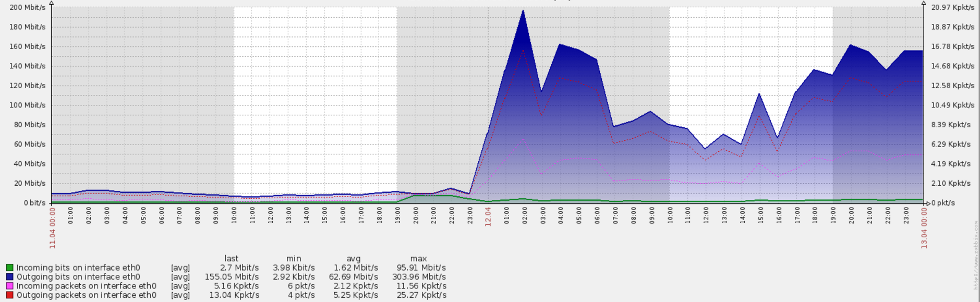
Task: Click the '20.97 Kpkt/s' right axis label
Action: [x=953, y=7]
